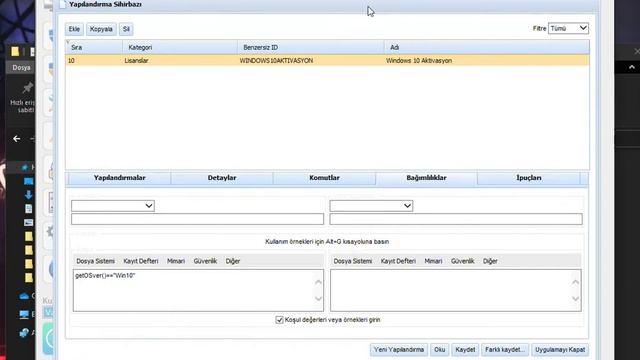640x360 pixels.
Task: Switch to the Detaylar tab
Action: pyautogui.click(x=222, y=178)
